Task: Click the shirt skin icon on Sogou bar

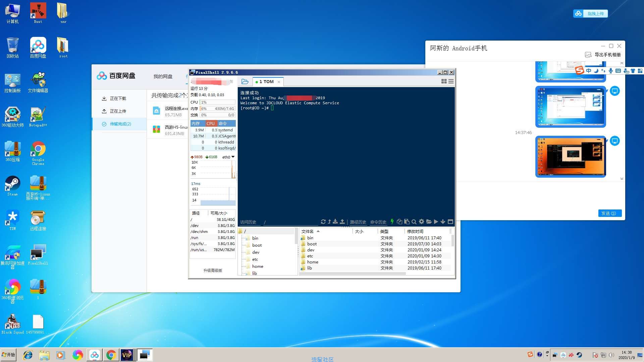Action: pos(633,71)
